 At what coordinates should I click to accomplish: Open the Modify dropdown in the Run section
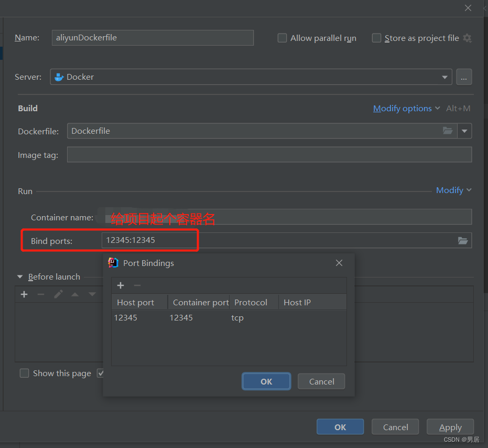click(x=453, y=190)
